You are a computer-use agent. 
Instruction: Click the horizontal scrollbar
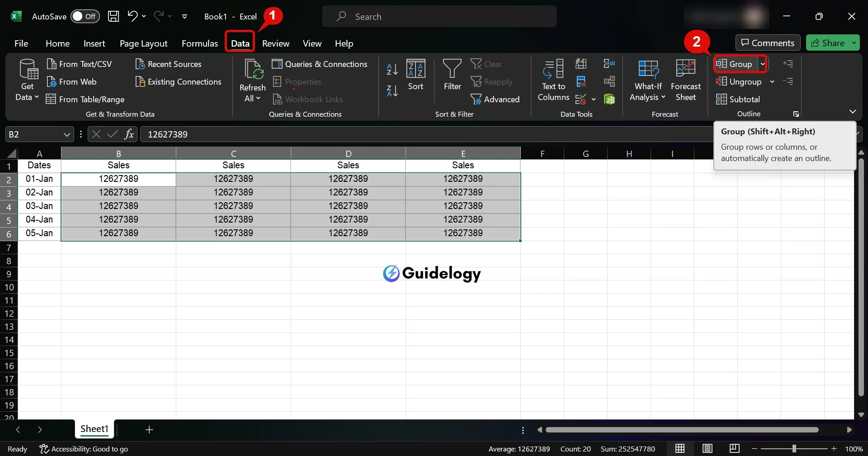tap(682, 430)
